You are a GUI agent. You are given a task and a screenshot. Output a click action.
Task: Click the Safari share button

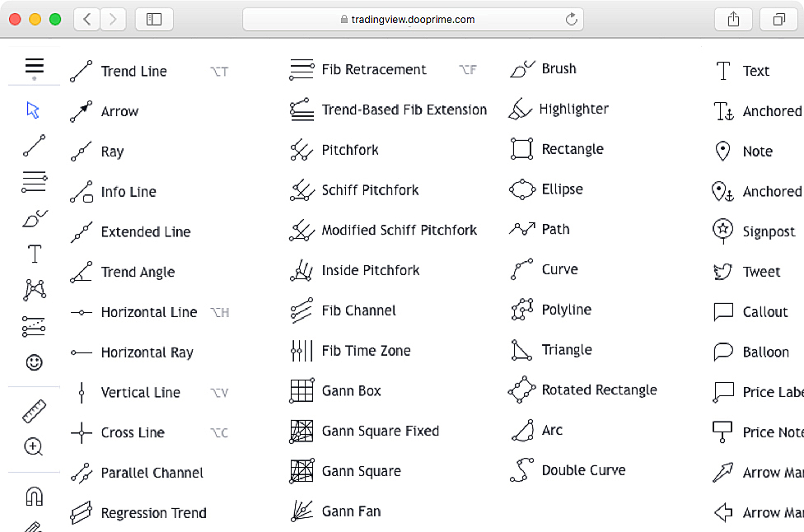(x=733, y=19)
